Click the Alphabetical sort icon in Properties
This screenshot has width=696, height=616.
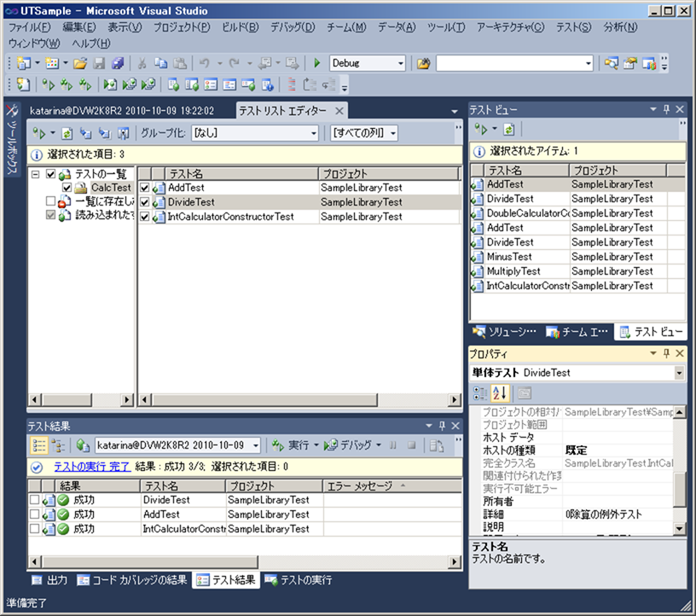pyautogui.click(x=499, y=393)
